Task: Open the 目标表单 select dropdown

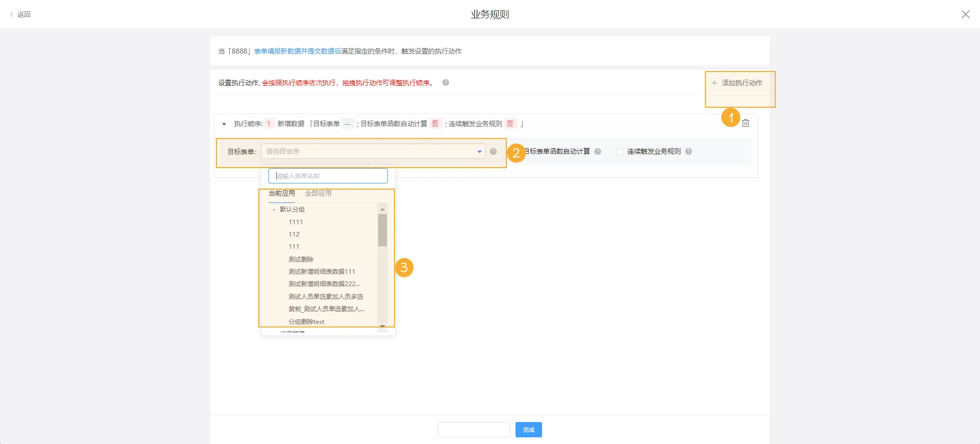Action: point(373,151)
